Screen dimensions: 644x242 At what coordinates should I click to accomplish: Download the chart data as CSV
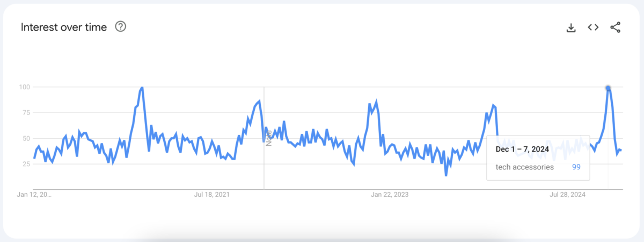(571, 27)
